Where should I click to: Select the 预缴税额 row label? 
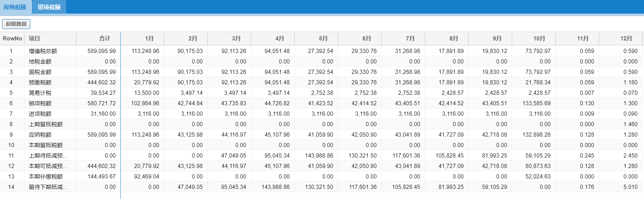click(x=40, y=82)
